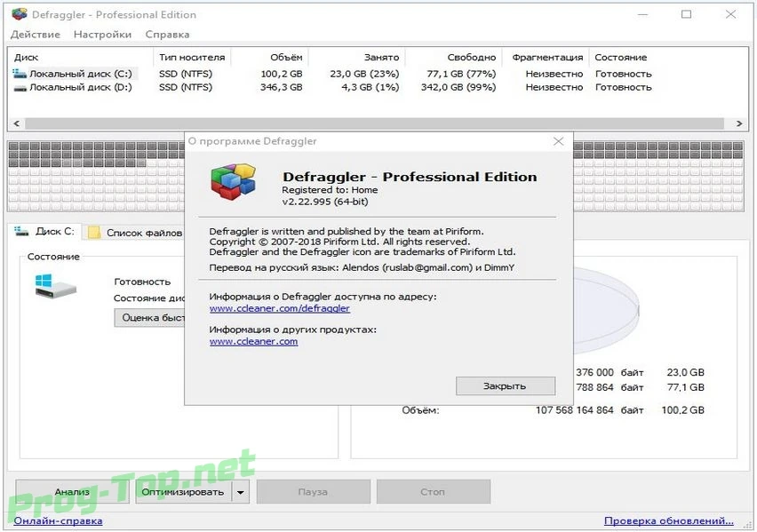Switch to the Диск C: tab

tap(45, 231)
